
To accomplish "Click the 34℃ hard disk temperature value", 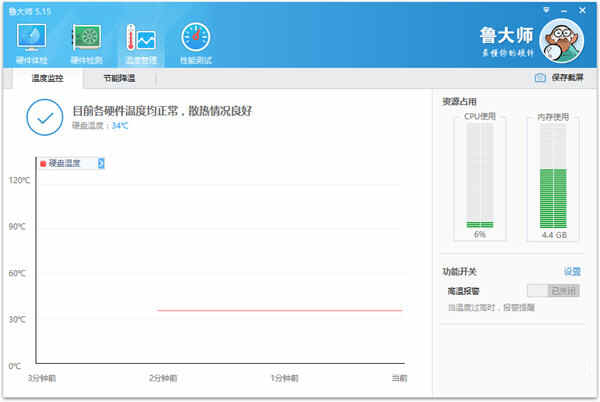I will pos(120,125).
